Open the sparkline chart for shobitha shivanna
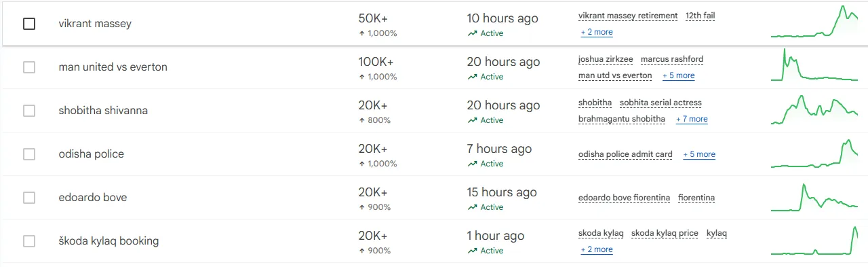 point(814,109)
